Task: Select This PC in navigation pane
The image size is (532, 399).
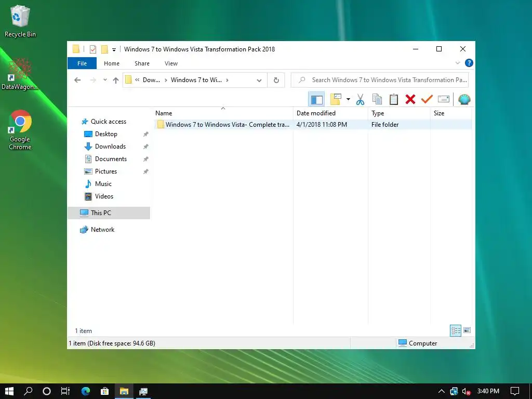Action: (109, 213)
